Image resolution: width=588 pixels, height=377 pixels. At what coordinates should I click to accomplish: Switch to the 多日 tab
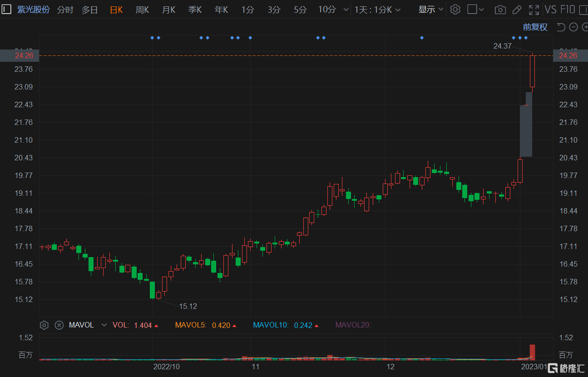tap(90, 10)
